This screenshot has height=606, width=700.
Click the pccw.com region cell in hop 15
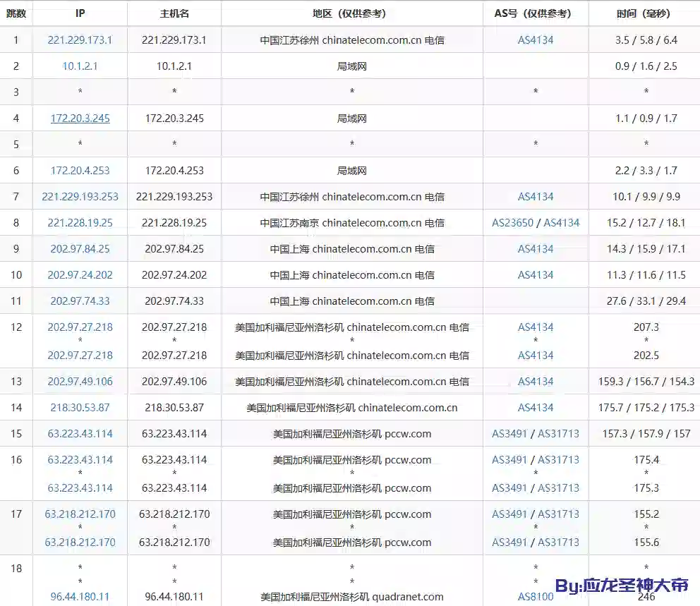pos(352,434)
